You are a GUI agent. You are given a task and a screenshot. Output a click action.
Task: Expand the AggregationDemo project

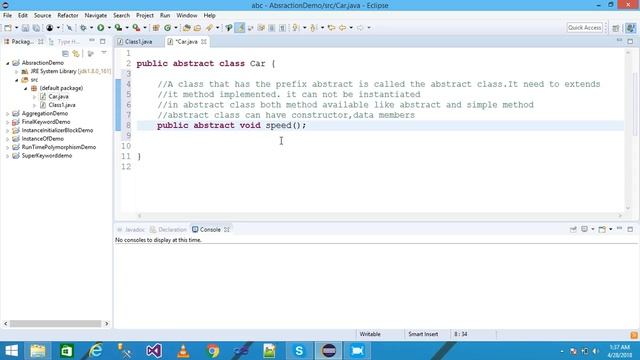[x=7, y=114]
